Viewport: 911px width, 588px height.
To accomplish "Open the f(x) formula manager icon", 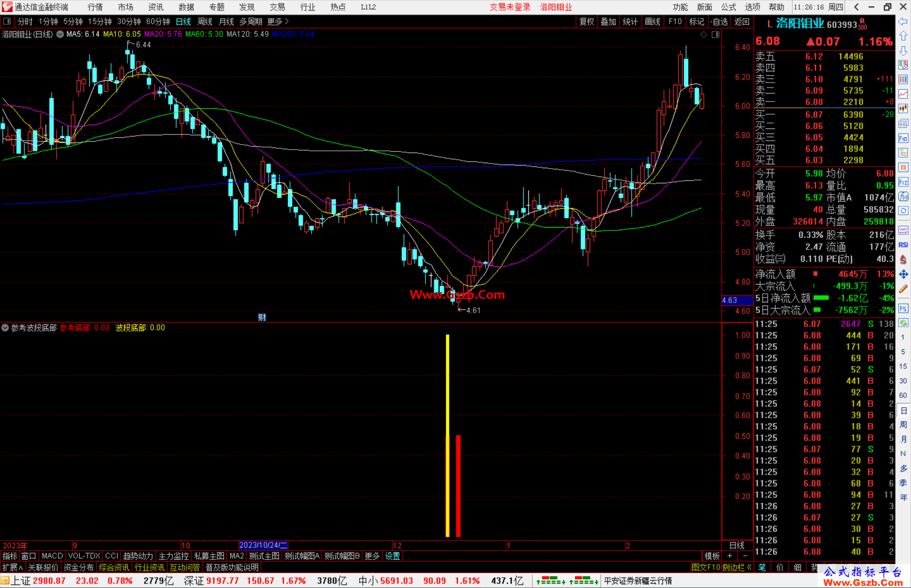I will pyautogui.click(x=903, y=196).
